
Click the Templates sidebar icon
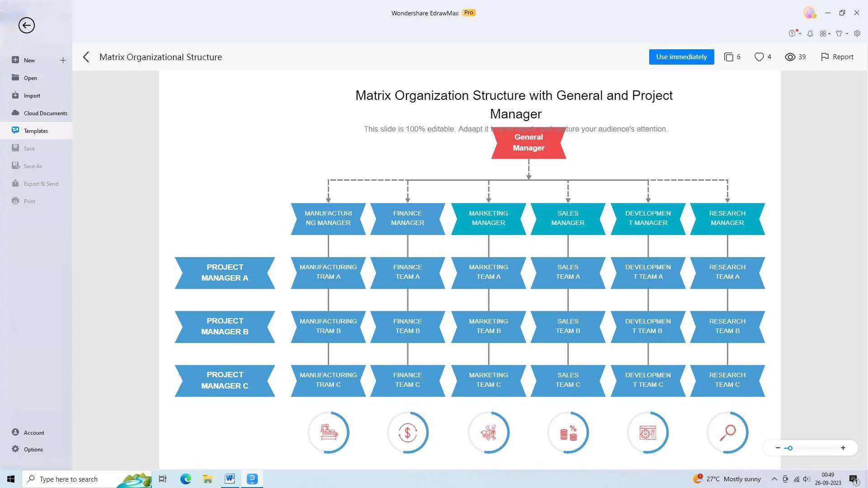coord(15,130)
